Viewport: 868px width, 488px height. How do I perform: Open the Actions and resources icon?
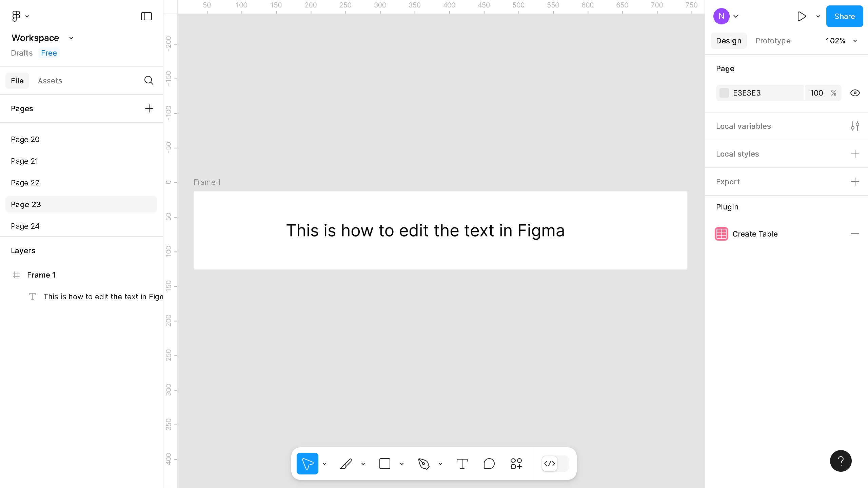[x=516, y=464]
